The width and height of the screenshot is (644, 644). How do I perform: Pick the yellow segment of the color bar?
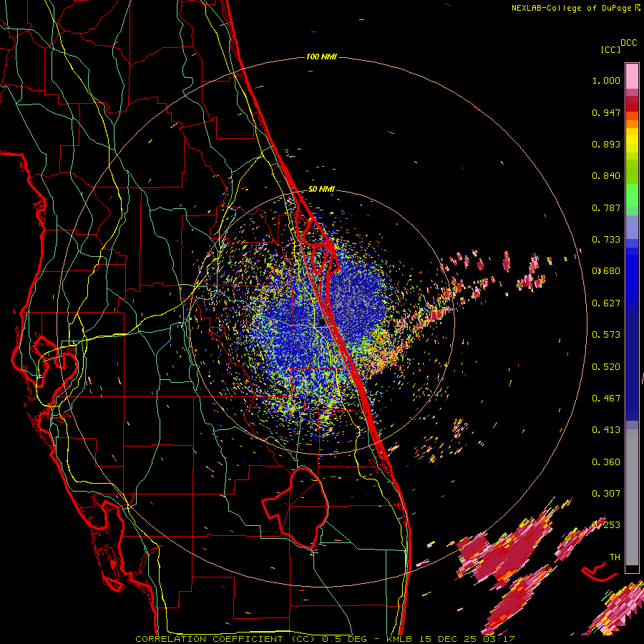632,141
